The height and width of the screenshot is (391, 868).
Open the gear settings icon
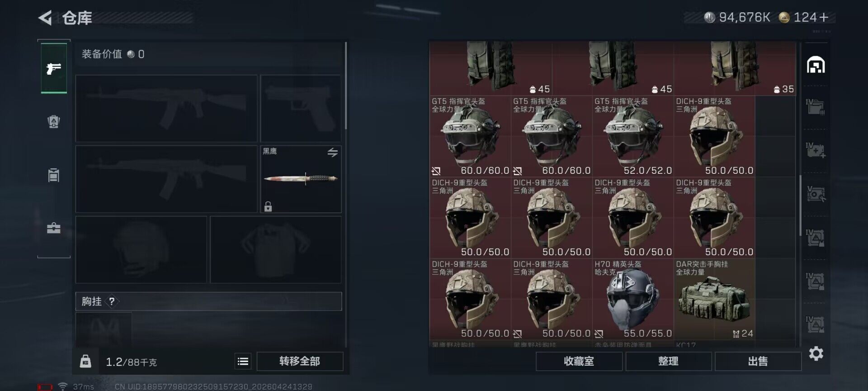(816, 353)
